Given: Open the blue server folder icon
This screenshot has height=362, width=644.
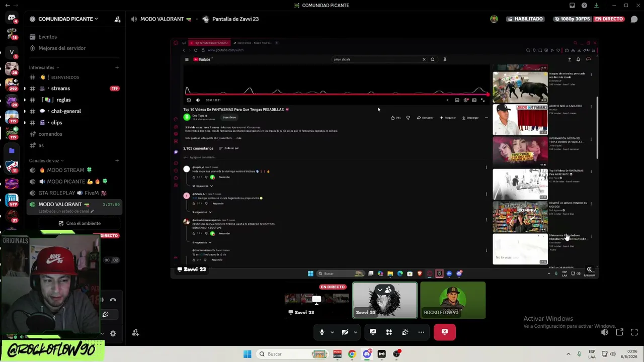Looking at the screenshot, I should [x=12, y=150].
